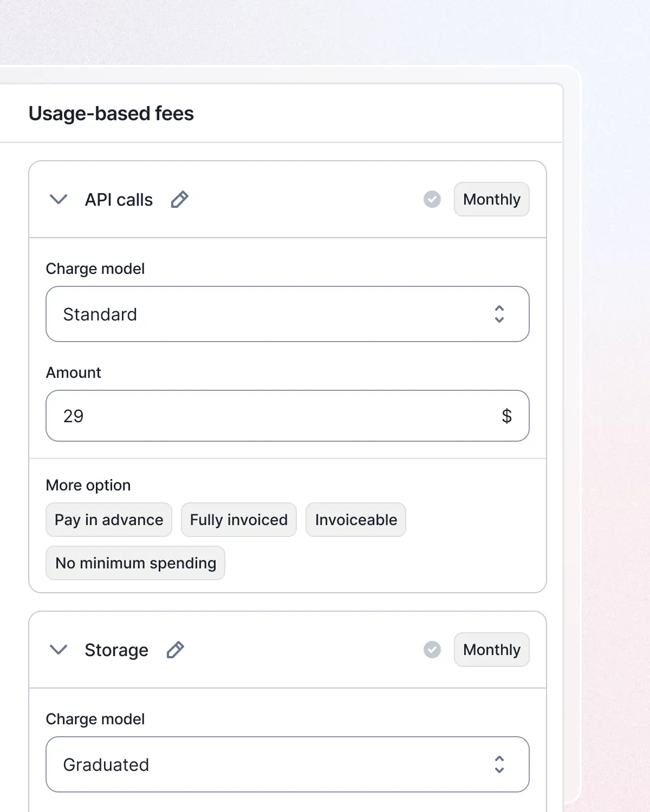This screenshot has height=812, width=650.
Task: Open the Charge model dropdown showing Standard
Action: pos(287,314)
